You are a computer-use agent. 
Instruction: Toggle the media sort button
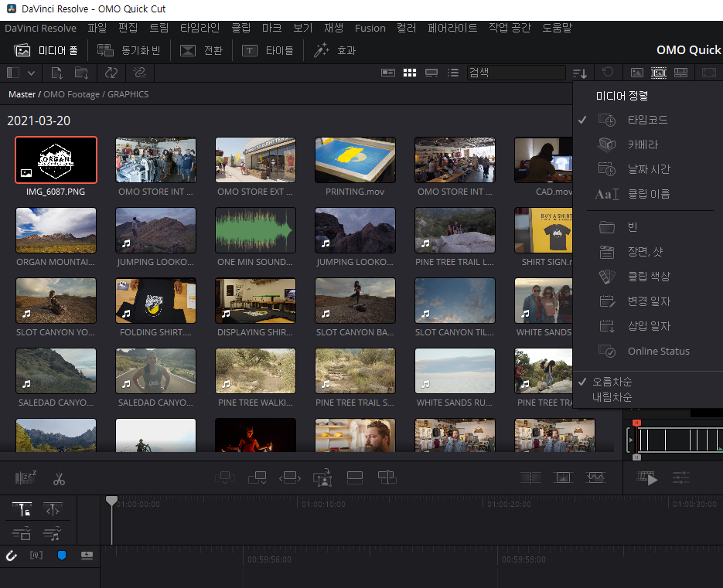click(580, 73)
